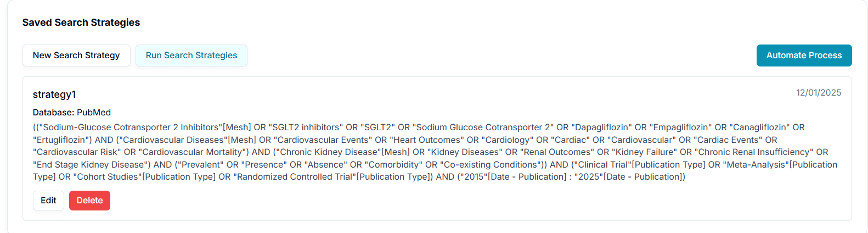Screen dimensions: 868x233
Task: Run the saved search strategies
Action: 191,56
